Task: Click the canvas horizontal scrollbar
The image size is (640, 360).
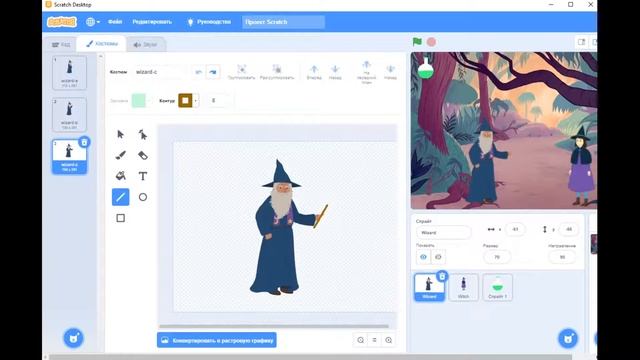Action: point(274,326)
